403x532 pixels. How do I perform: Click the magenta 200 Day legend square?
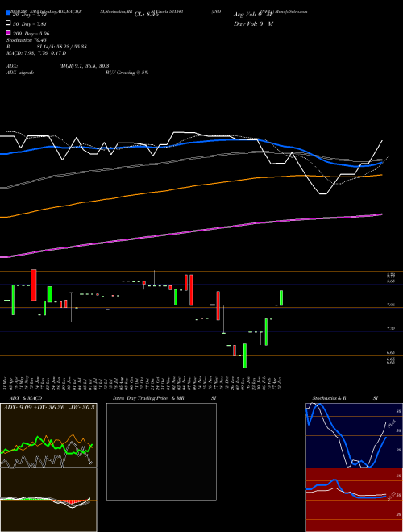[9, 33]
